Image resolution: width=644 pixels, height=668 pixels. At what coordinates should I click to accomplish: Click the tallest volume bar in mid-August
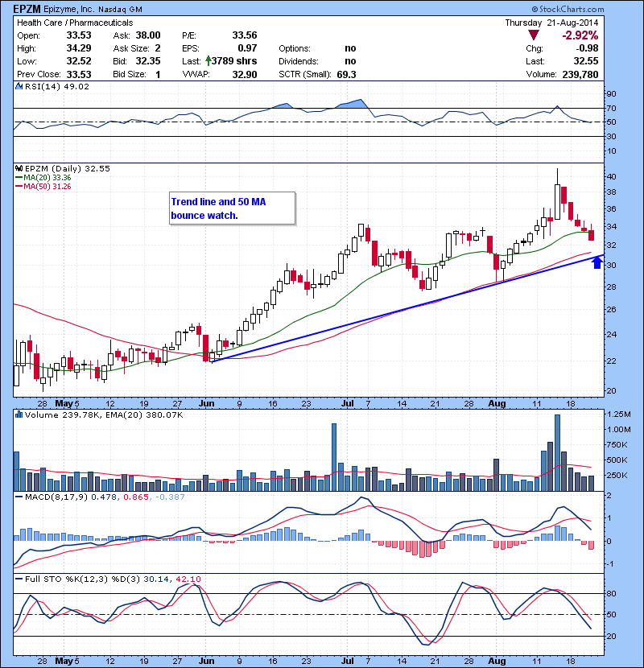click(x=557, y=452)
